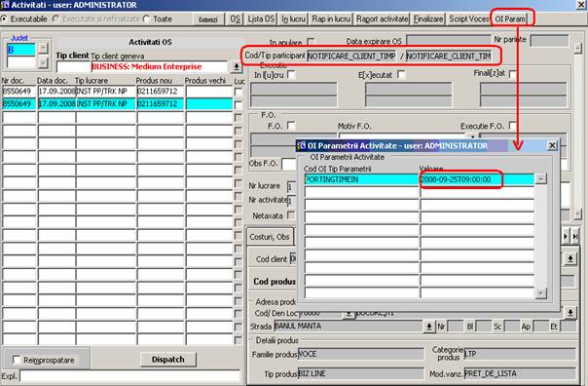Image resolution: width=588 pixels, height=386 pixels.
Task: Tick the In lucru checkbox under Executie
Action: click(x=291, y=75)
